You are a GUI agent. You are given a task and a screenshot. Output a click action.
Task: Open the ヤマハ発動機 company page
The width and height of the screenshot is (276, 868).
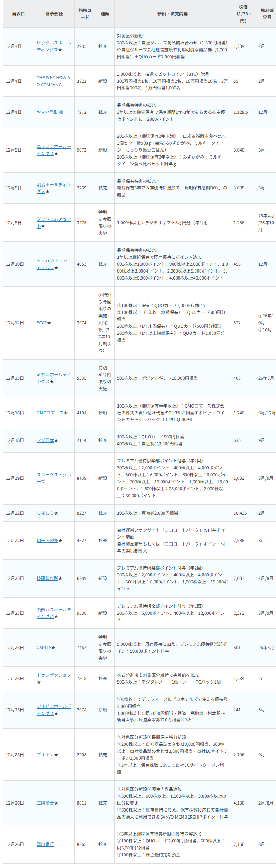49,112
